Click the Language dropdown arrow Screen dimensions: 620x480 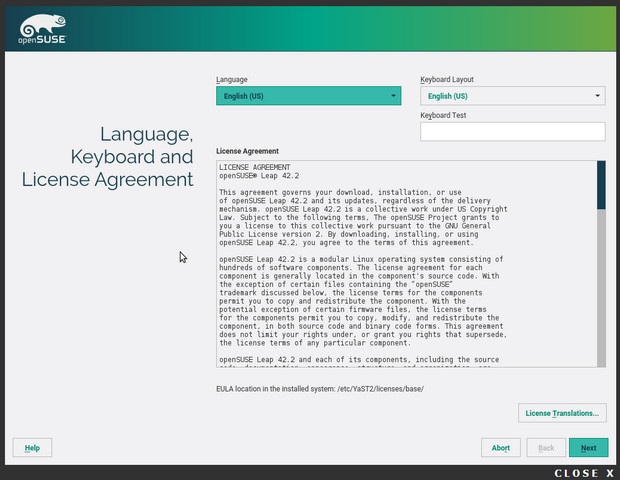(395, 97)
